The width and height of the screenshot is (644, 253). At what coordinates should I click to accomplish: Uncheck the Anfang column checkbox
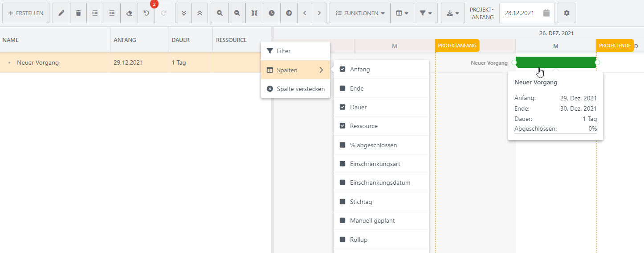[x=342, y=70]
